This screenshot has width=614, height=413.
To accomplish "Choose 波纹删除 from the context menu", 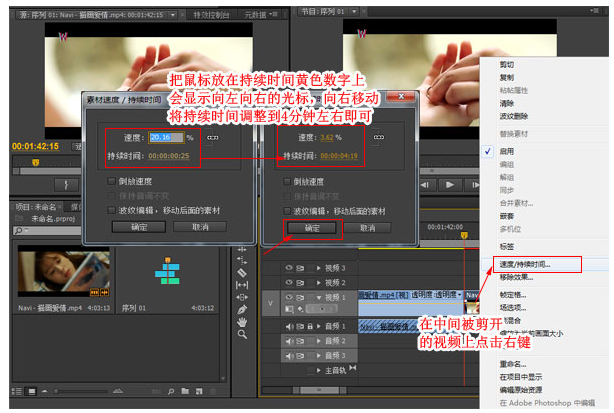I will click(x=513, y=116).
